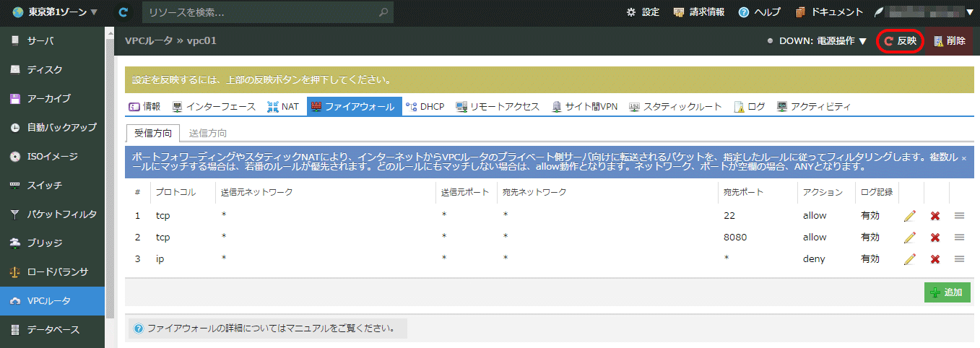The image size is (980, 348).
Task: Select ISOイメージ in the sidebar
Action: [52, 157]
